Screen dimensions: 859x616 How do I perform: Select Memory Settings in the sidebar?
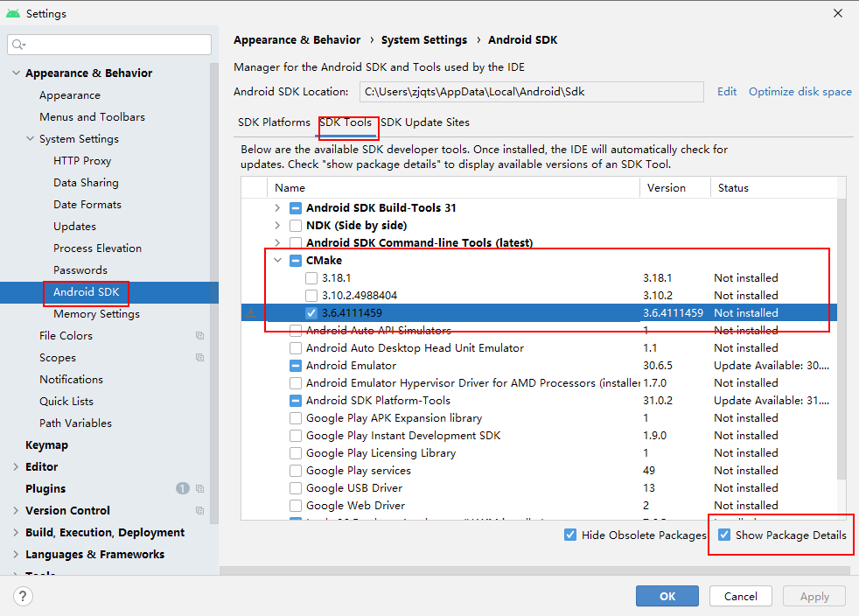click(x=96, y=313)
